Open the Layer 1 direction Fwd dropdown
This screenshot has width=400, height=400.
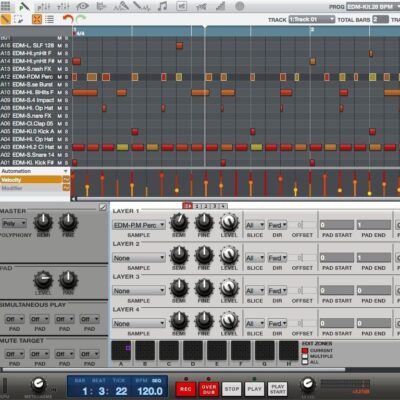tap(277, 225)
